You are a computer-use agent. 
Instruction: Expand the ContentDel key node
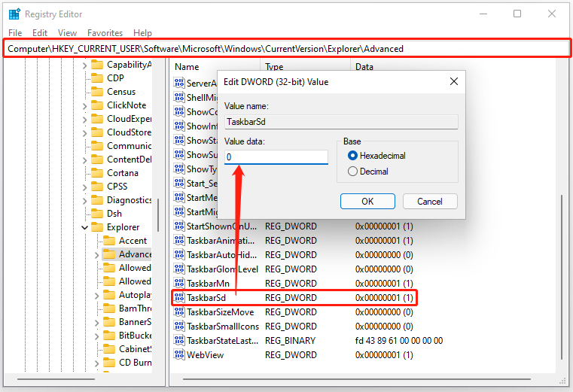click(x=85, y=160)
